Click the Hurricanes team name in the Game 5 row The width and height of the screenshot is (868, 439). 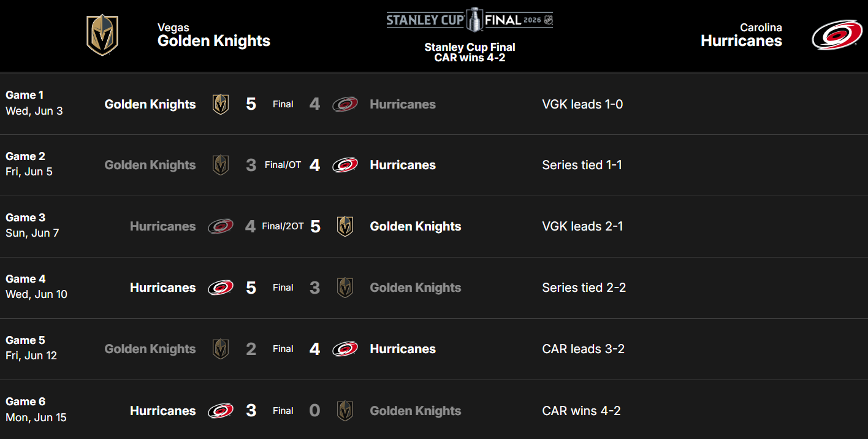tap(403, 349)
